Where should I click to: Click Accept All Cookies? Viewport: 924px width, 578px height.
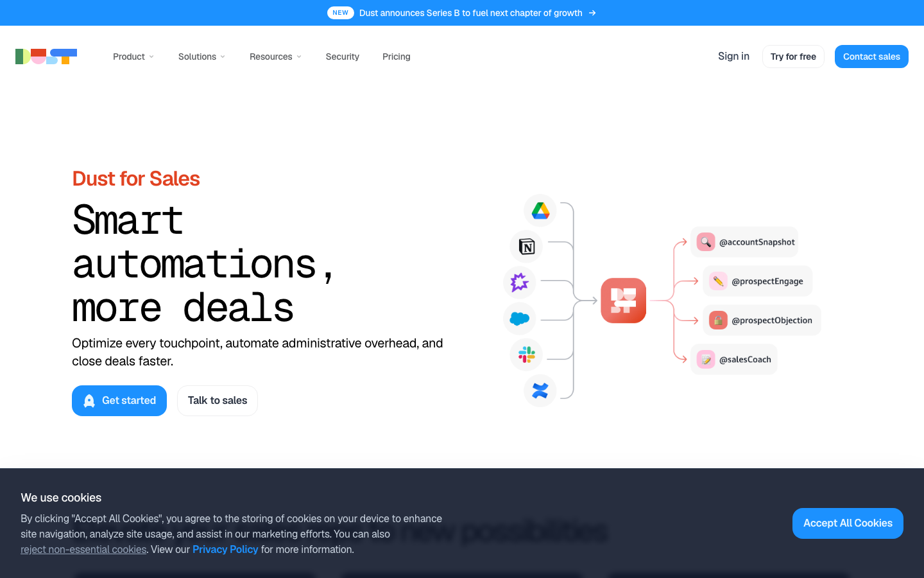pos(848,523)
